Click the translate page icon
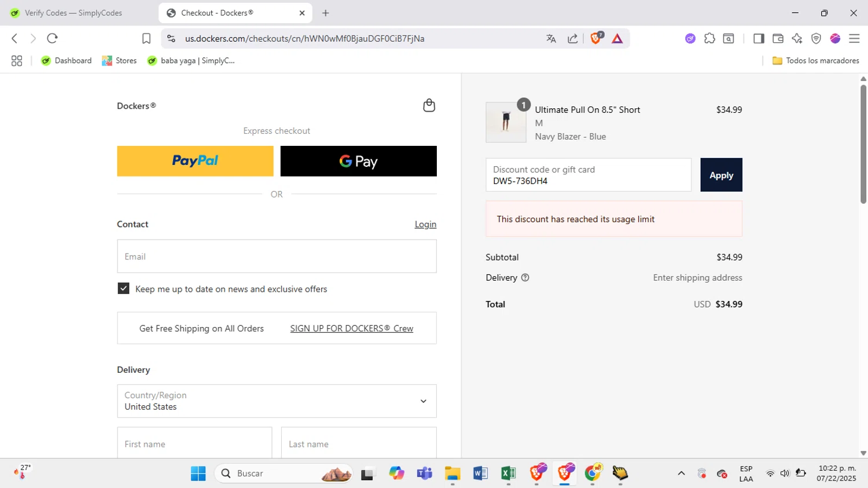868x488 pixels. [x=551, y=38]
